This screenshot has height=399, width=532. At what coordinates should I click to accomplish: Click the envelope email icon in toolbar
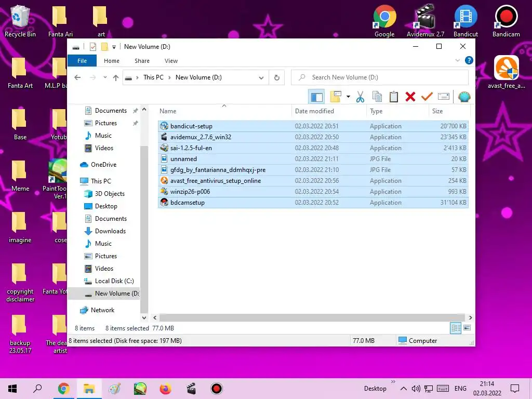click(444, 97)
